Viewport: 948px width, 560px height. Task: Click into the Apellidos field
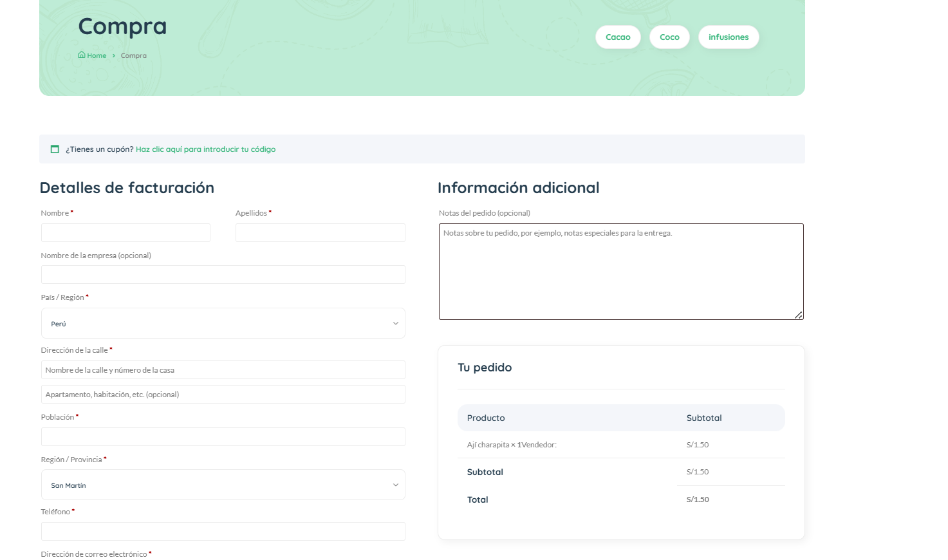tap(320, 233)
